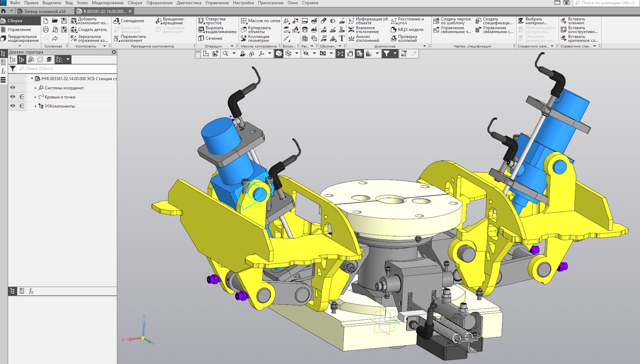Click the tree filter funnel icon
This screenshot has height=364, width=640.
click(13, 69)
